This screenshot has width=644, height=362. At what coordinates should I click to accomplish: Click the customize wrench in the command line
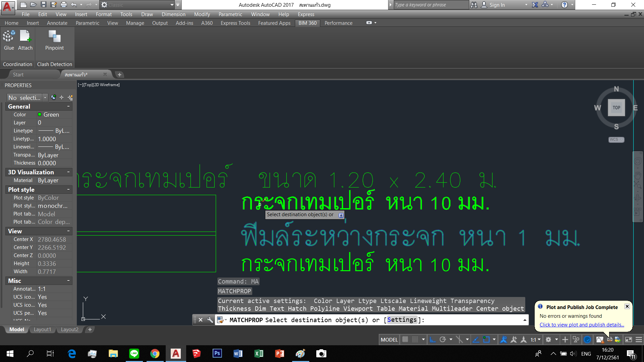210,320
